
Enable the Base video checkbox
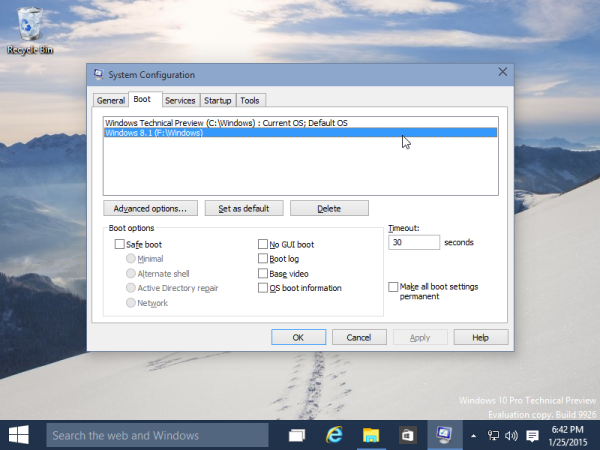coord(263,273)
